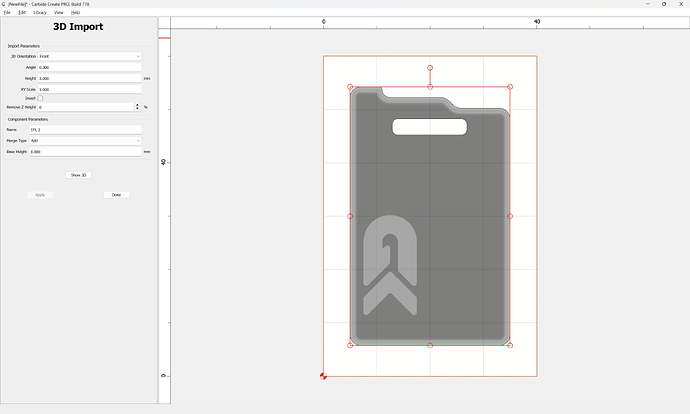Click the red origin marker at stock corner
This screenshot has width=690, height=414.
click(323, 376)
